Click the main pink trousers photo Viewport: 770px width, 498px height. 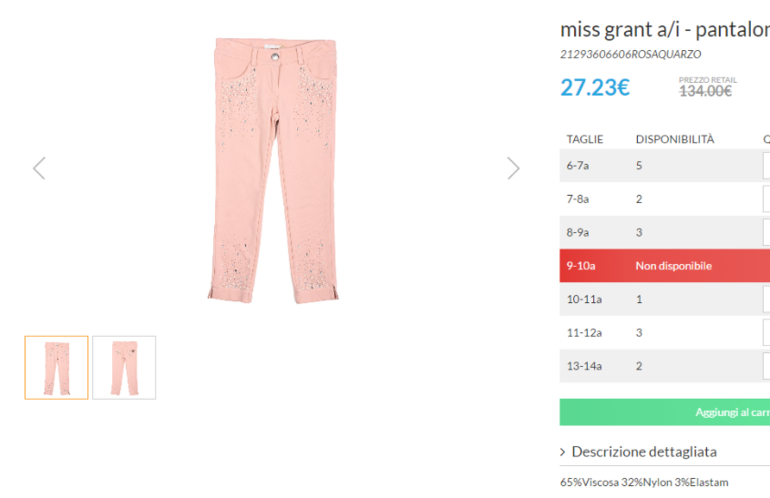coord(275,170)
